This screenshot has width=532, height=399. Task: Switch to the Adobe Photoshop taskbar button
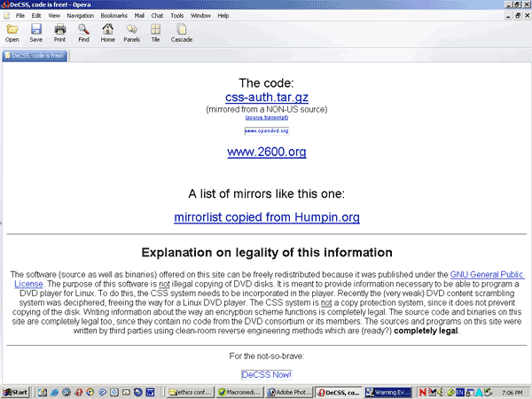pos(289,393)
